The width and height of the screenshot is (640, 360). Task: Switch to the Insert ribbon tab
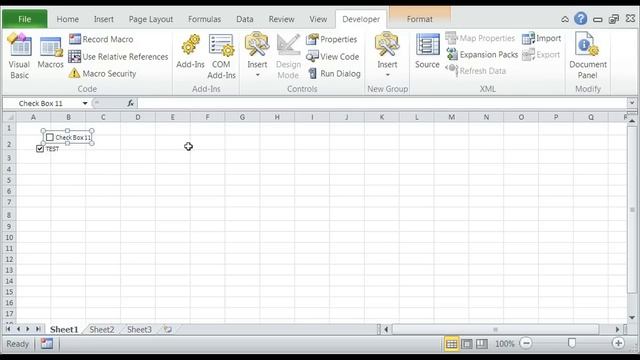(104, 19)
